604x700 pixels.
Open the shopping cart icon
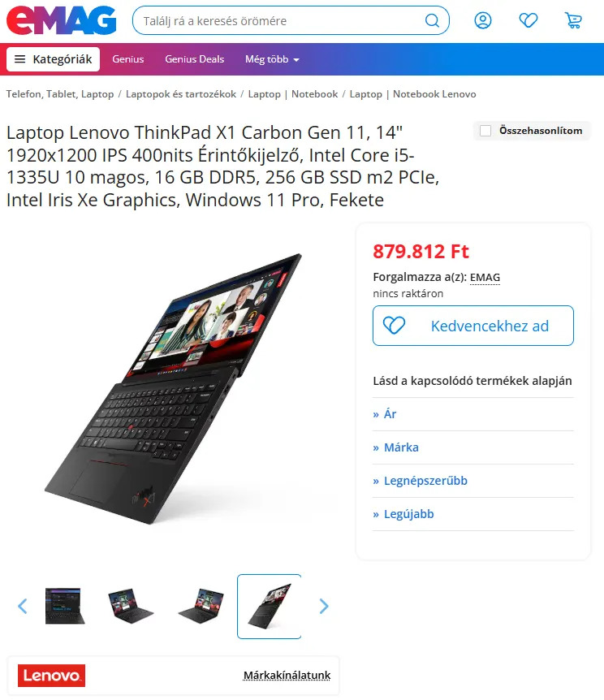tap(574, 20)
